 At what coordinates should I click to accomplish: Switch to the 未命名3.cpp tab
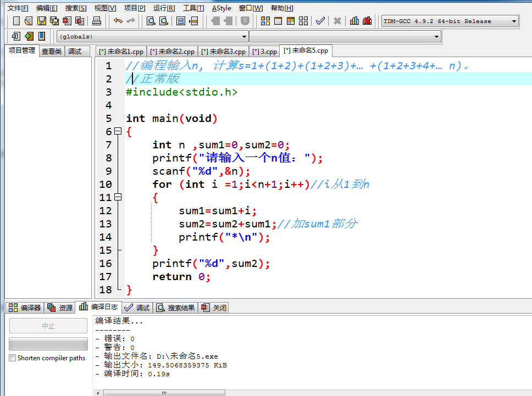[x=223, y=52]
